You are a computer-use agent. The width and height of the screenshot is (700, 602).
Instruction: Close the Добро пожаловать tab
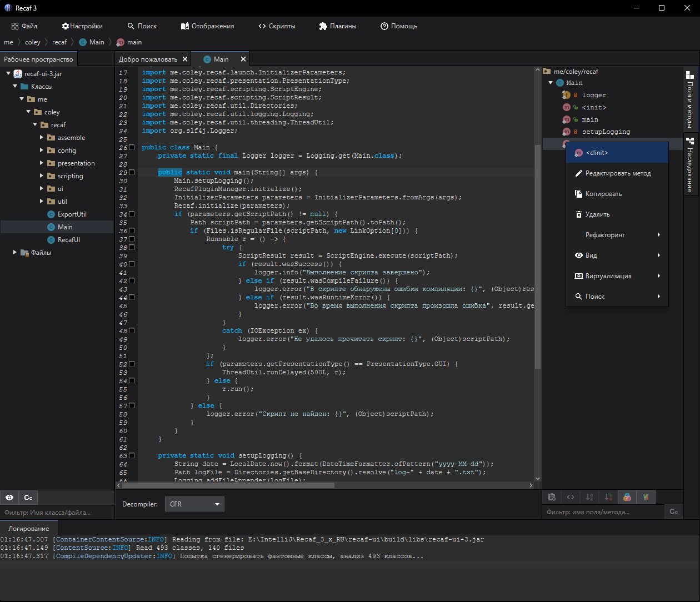(x=185, y=59)
